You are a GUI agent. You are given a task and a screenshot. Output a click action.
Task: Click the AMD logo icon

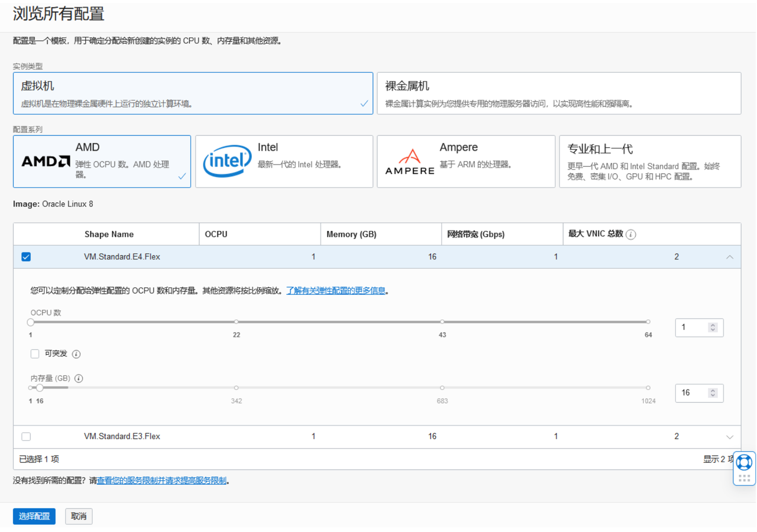[x=46, y=161]
